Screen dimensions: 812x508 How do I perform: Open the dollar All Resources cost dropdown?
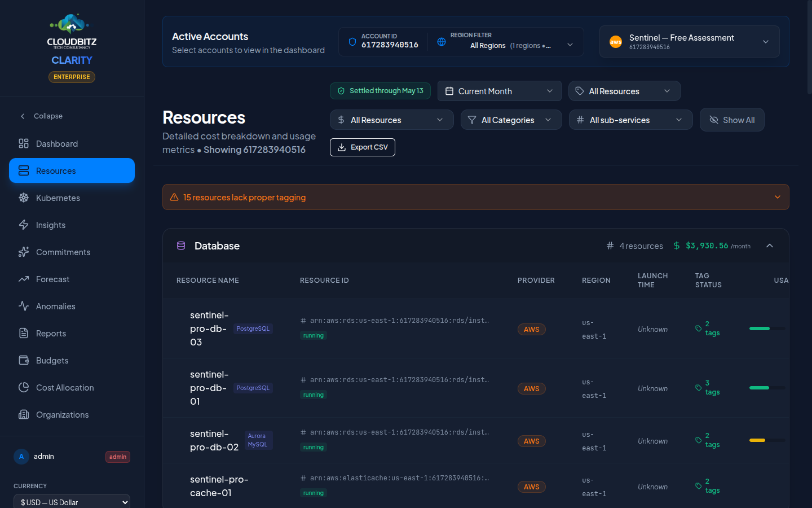tap(392, 120)
